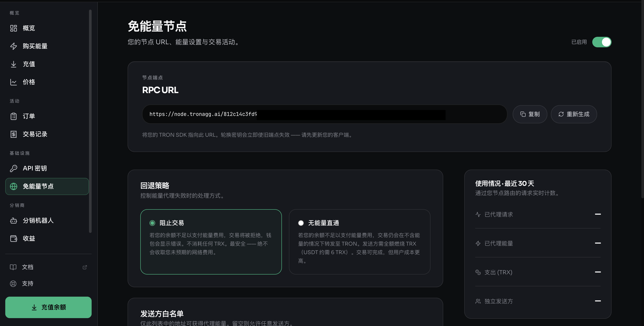Click the users icon beside 独立发送方

coord(478,301)
